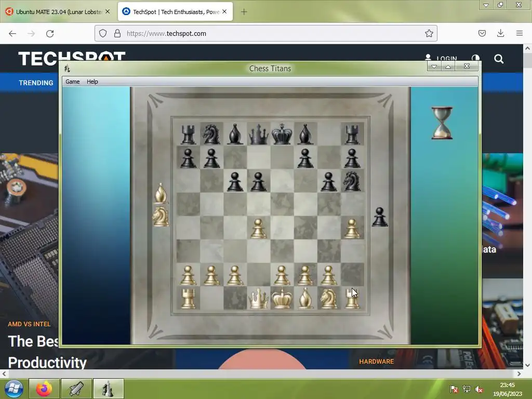
Task: Select the black rook on h8
Action: [352, 134]
